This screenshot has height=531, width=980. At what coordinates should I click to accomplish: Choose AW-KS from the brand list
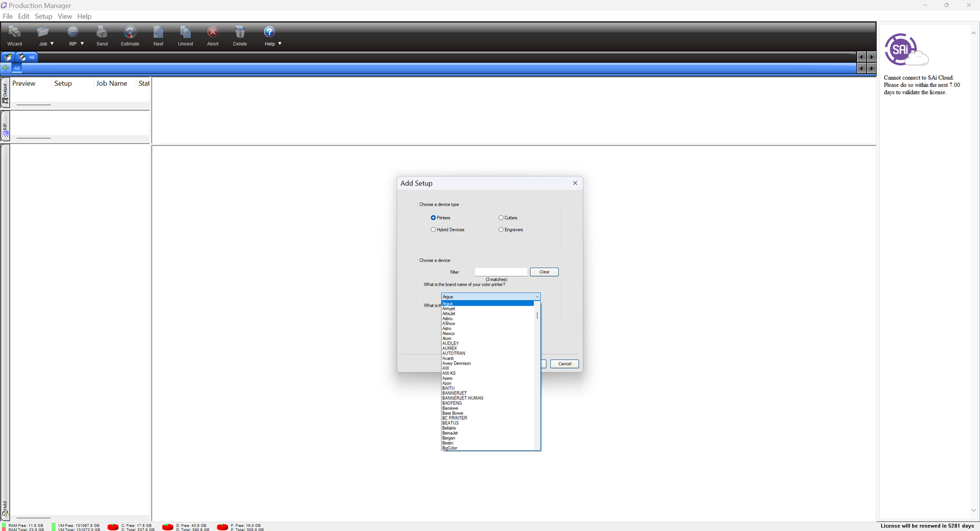[488, 373]
